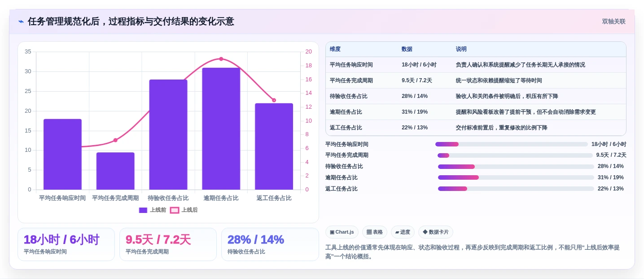Viewport: 644px width, 279px height.
Task: Click the lightning icon beside the dashboard title
Action: (21, 22)
